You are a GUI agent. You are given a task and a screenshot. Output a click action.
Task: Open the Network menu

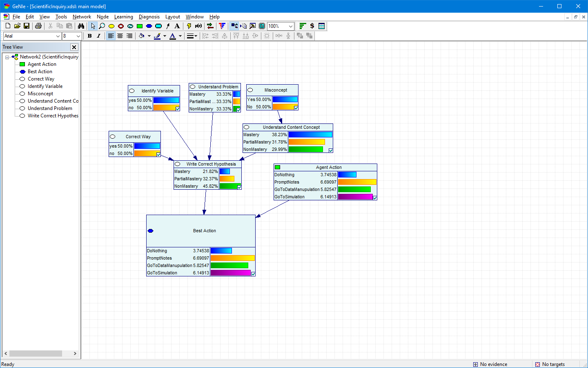click(82, 17)
